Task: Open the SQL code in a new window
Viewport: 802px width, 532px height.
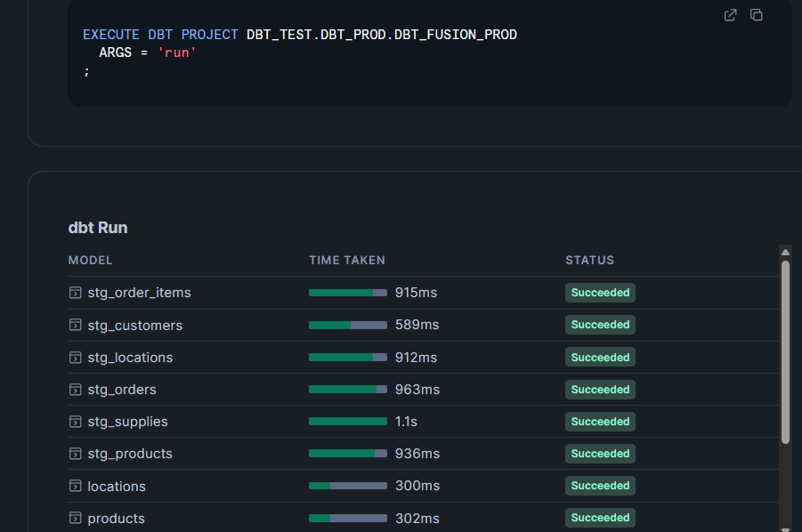Action: 731,15
